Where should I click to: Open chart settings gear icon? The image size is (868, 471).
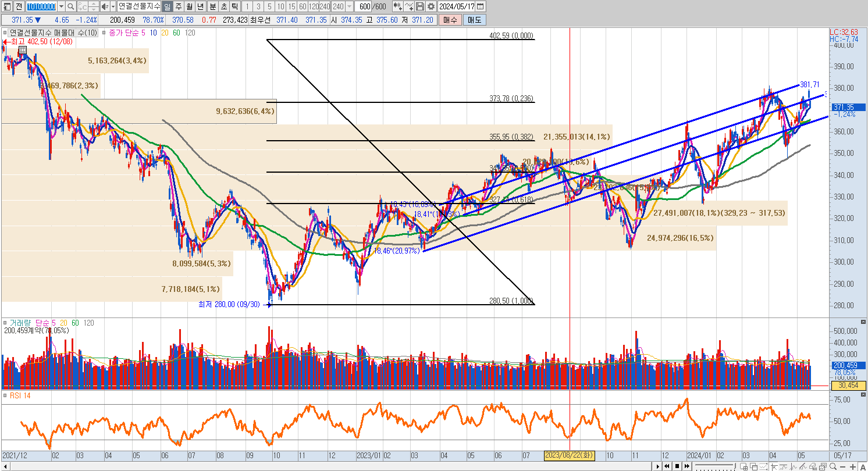point(431,6)
